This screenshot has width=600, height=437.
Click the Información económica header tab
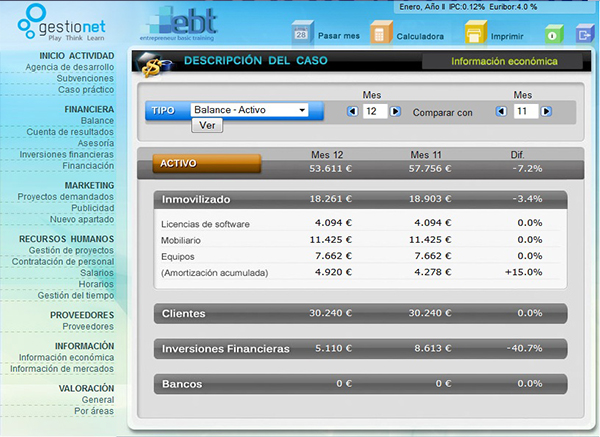pos(504,61)
